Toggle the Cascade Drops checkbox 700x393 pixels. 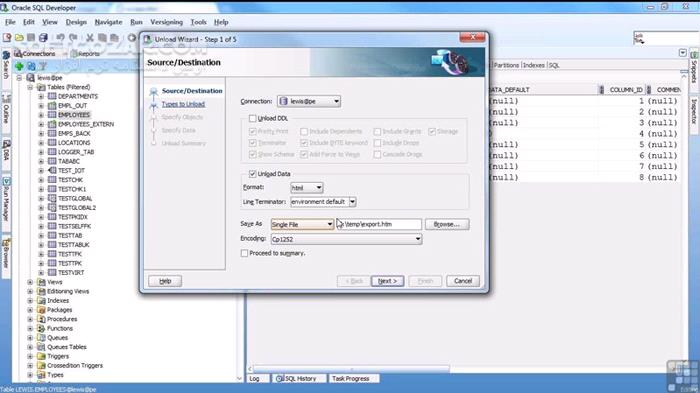(x=377, y=154)
